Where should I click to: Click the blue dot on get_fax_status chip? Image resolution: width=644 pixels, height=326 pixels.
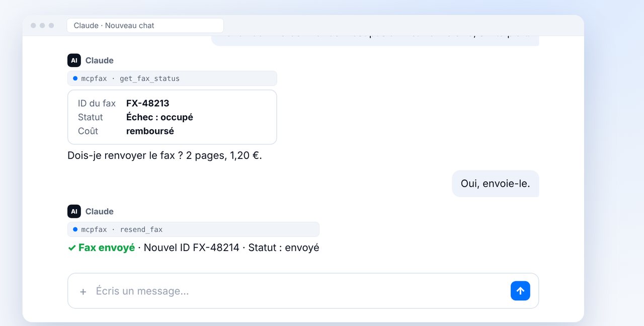pyautogui.click(x=75, y=78)
